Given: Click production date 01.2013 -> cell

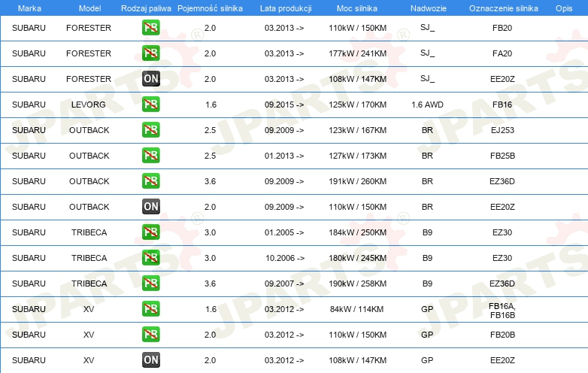Looking at the screenshot, I should click(x=284, y=156).
